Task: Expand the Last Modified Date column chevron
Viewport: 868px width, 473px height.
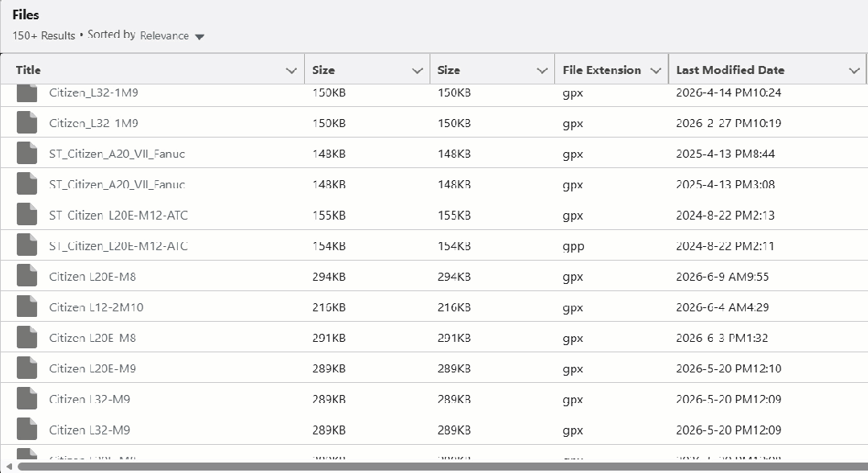Action: (x=854, y=70)
